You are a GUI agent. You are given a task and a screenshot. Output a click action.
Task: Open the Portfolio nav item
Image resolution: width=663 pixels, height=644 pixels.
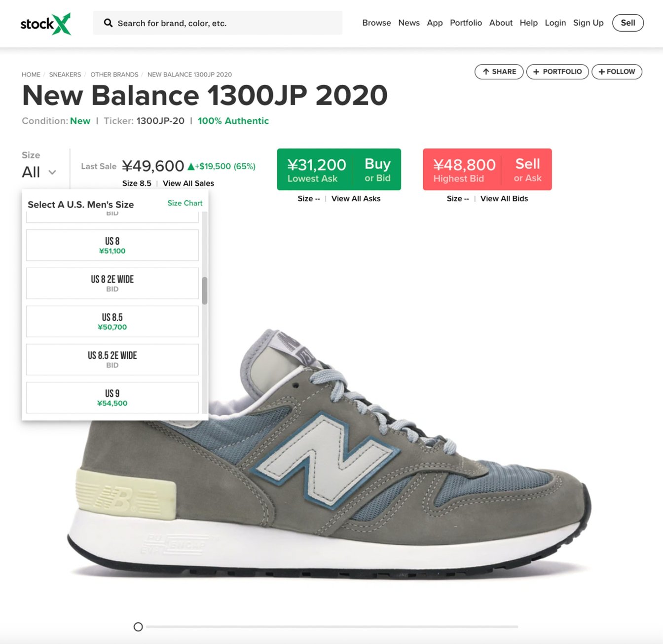click(466, 23)
